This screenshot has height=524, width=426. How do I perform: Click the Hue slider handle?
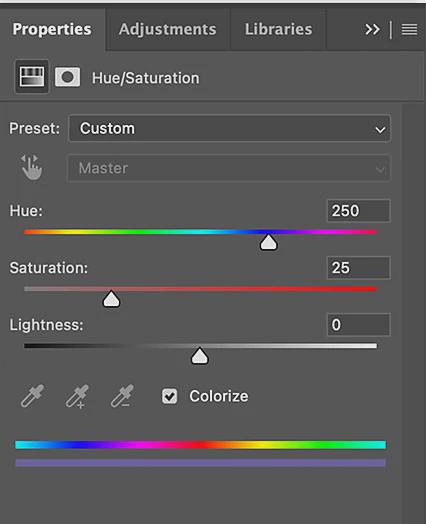(268, 243)
